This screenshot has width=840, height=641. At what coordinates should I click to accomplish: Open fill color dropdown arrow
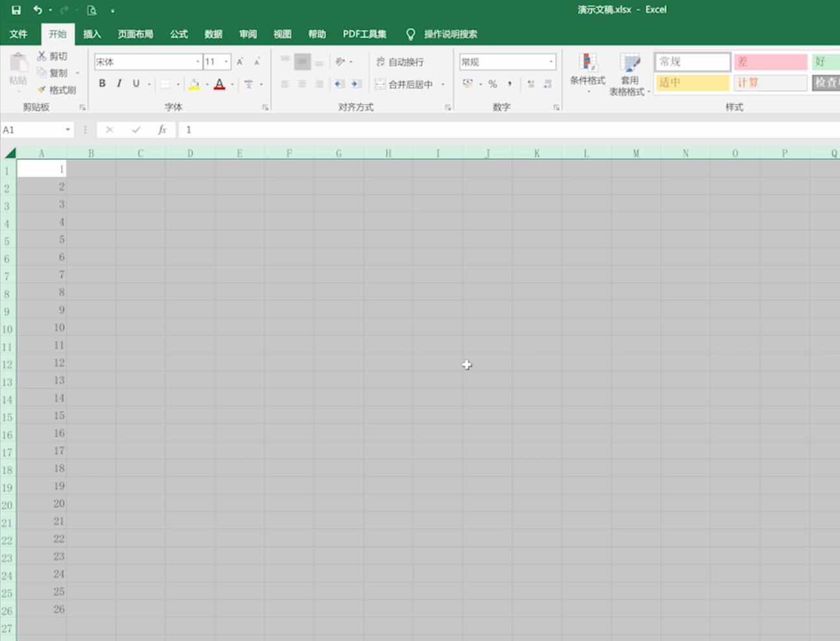click(x=207, y=84)
